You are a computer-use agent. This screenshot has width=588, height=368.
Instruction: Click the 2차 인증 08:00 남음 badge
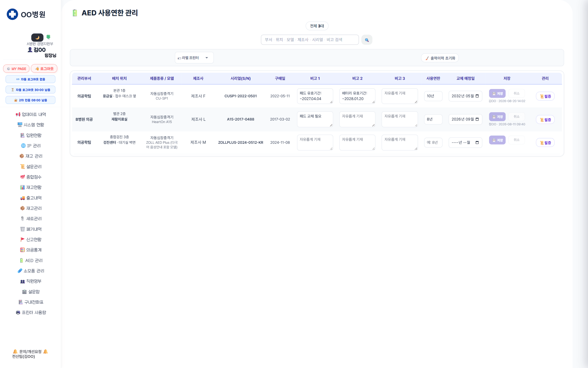30,100
